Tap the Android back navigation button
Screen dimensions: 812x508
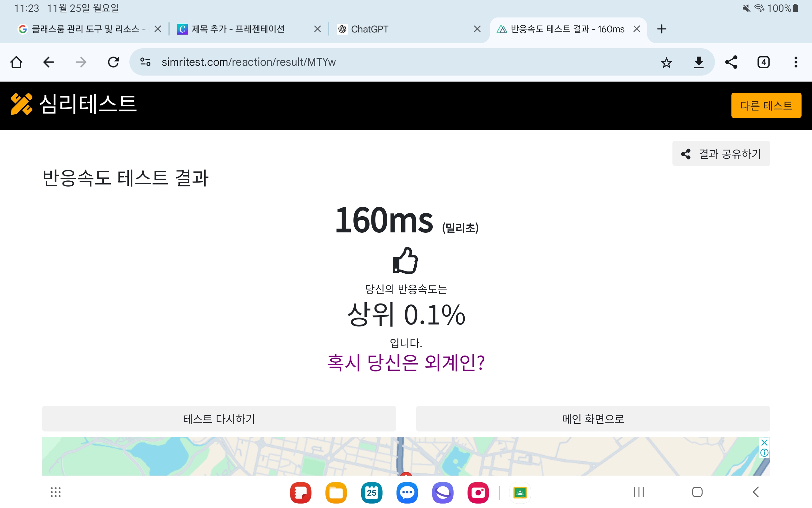click(x=756, y=492)
